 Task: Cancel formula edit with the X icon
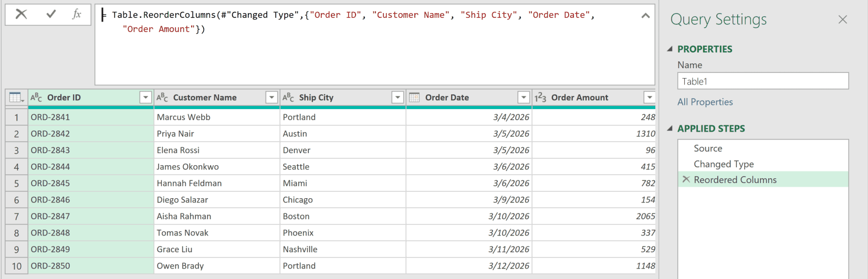[x=21, y=14]
